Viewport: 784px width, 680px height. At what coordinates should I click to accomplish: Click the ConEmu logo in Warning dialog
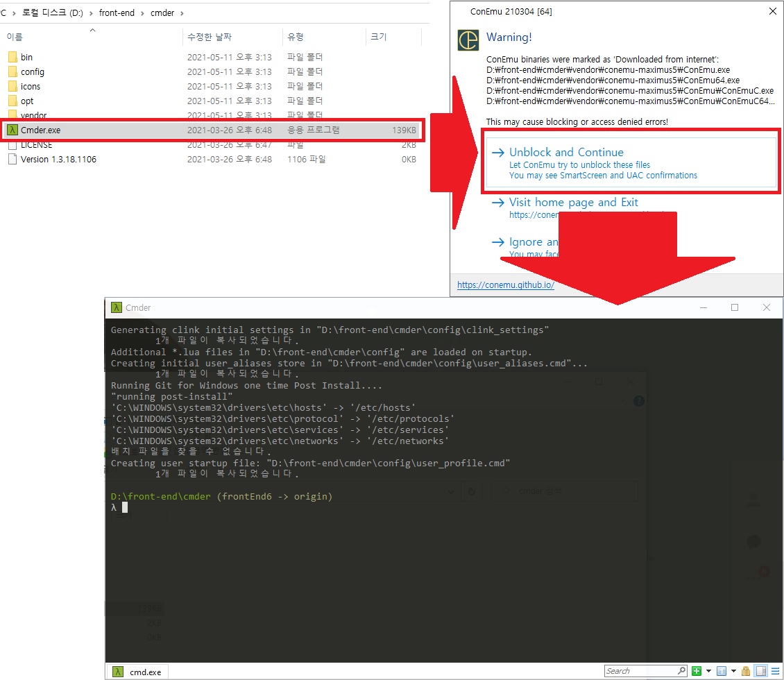click(468, 40)
